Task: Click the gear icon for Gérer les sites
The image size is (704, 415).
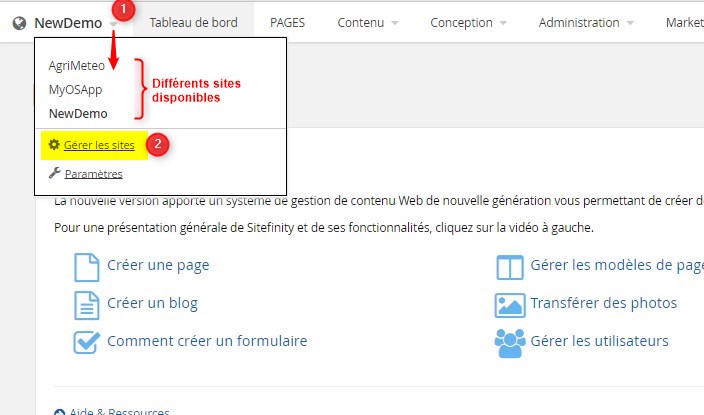Action: tap(54, 145)
